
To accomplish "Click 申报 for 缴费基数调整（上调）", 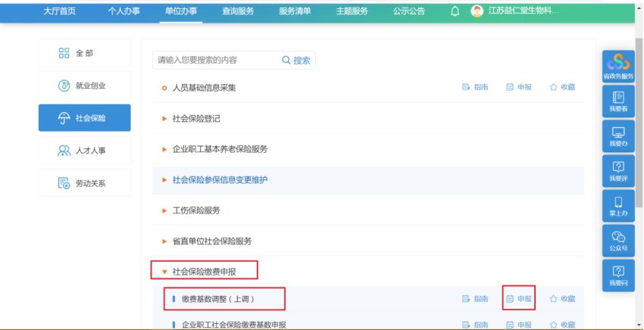I will click(x=519, y=299).
